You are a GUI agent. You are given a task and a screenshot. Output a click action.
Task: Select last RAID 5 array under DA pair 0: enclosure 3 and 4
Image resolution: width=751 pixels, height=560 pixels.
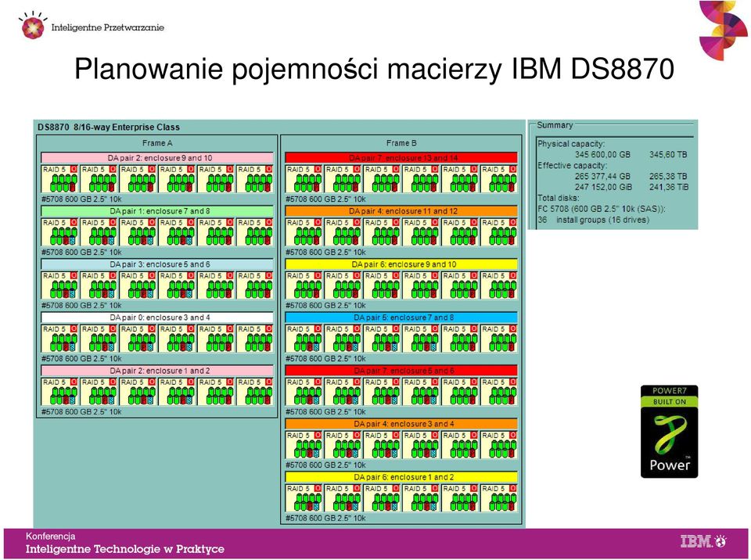tap(255, 338)
